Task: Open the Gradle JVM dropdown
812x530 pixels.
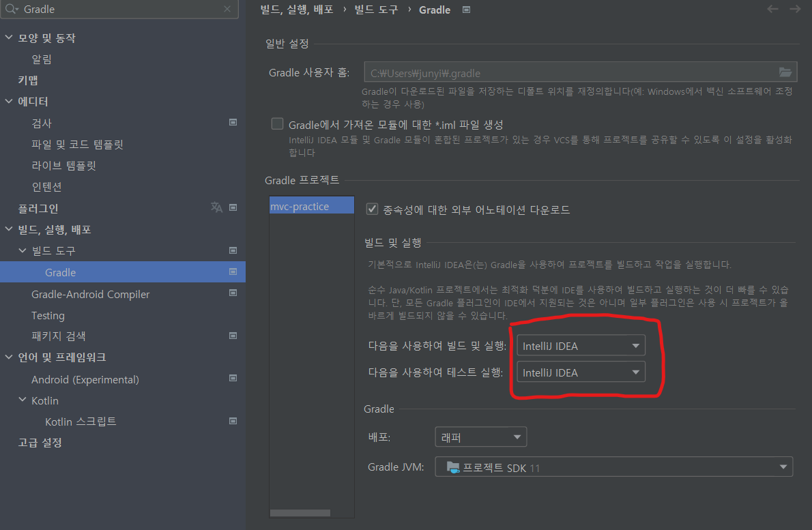Action: 614,467
